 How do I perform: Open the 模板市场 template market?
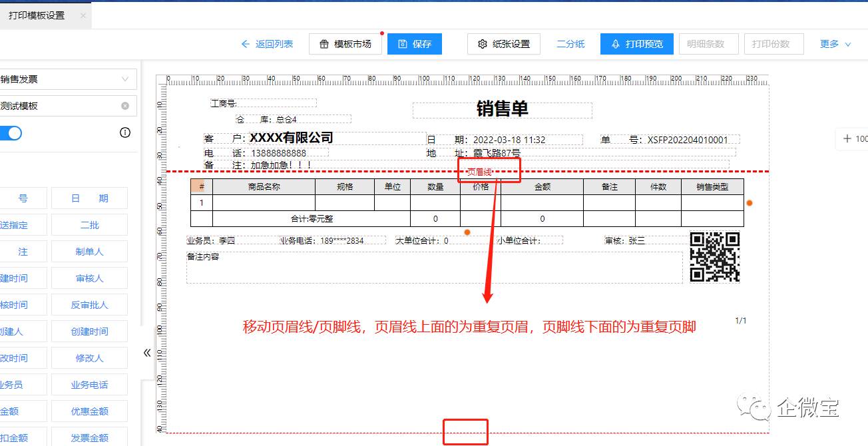345,44
